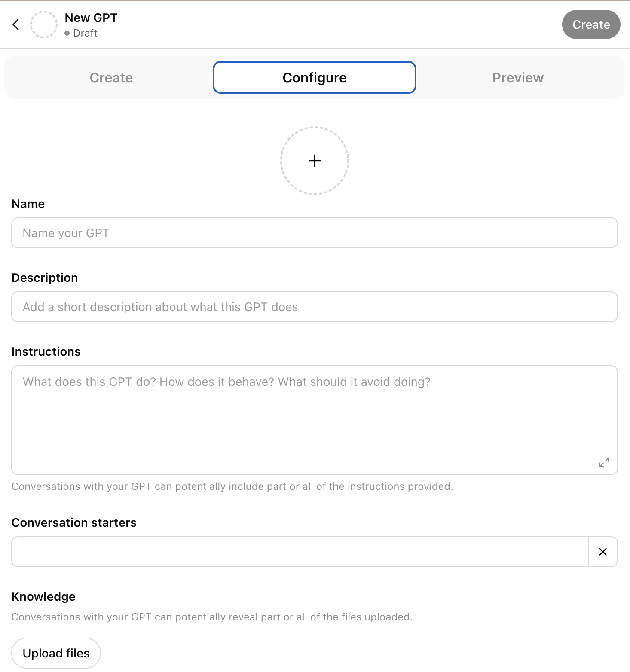630x672 pixels.
Task: Switch to the Create tab
Action: click(111, 78)
